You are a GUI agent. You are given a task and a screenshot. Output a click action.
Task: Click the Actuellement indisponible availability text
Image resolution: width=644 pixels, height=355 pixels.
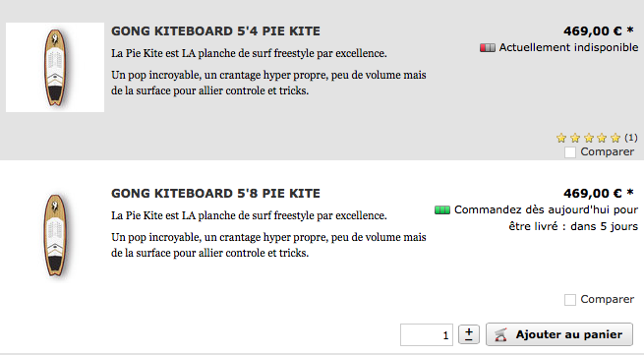[x=568, y=47]
